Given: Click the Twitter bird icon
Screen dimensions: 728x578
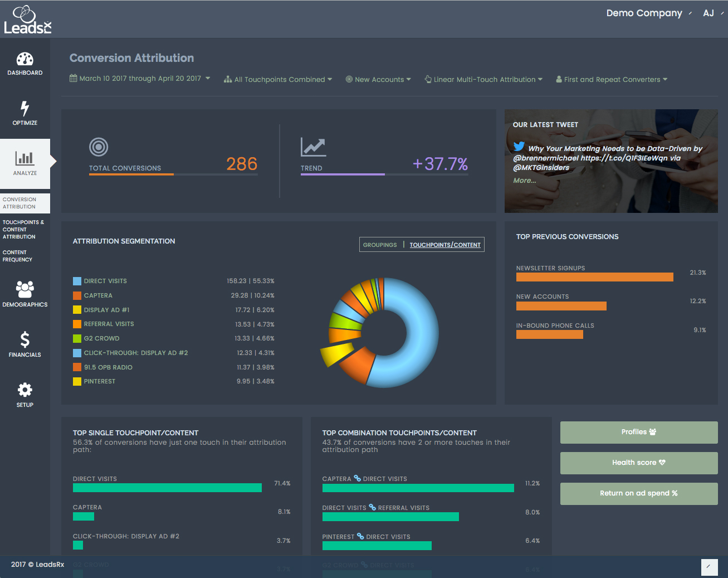Looking at the screenshot, I should click(x=519, y=147).
